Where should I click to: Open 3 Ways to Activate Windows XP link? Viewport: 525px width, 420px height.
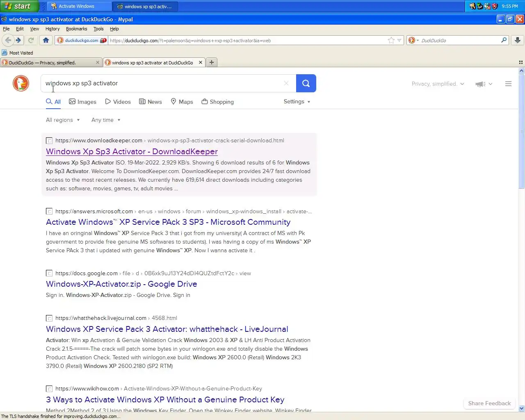[x=165, y=399]
